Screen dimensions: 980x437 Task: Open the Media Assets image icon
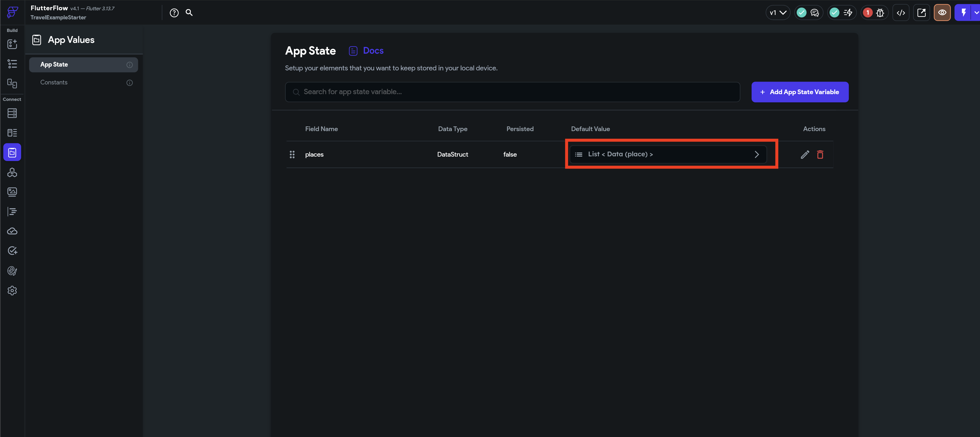[12, 192]
